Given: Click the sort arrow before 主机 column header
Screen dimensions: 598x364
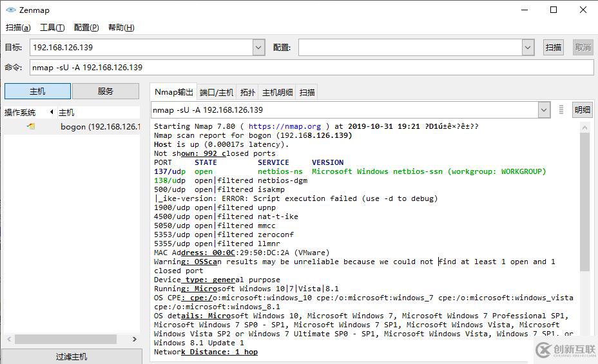Looking at the screenshot, I should coord(52,112).
